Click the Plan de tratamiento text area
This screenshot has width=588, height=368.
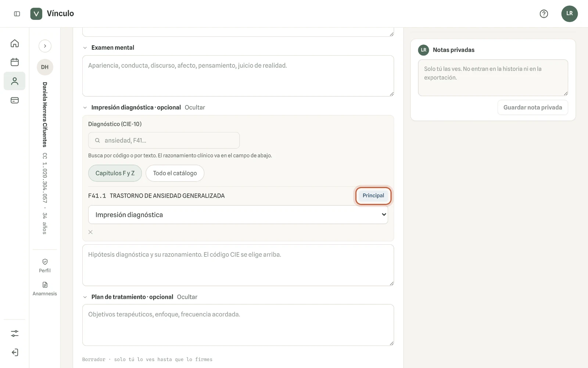238,325
